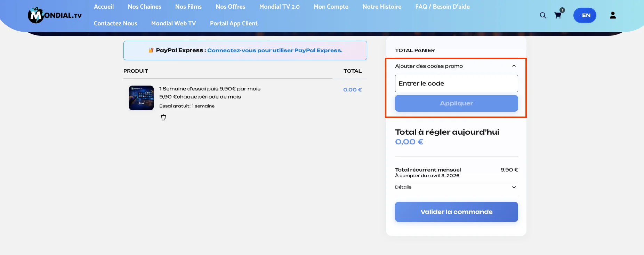The height and width of the screenshot is (255, 644).
Task: Open Nos Chaines menu item
Action: point(144,7)
